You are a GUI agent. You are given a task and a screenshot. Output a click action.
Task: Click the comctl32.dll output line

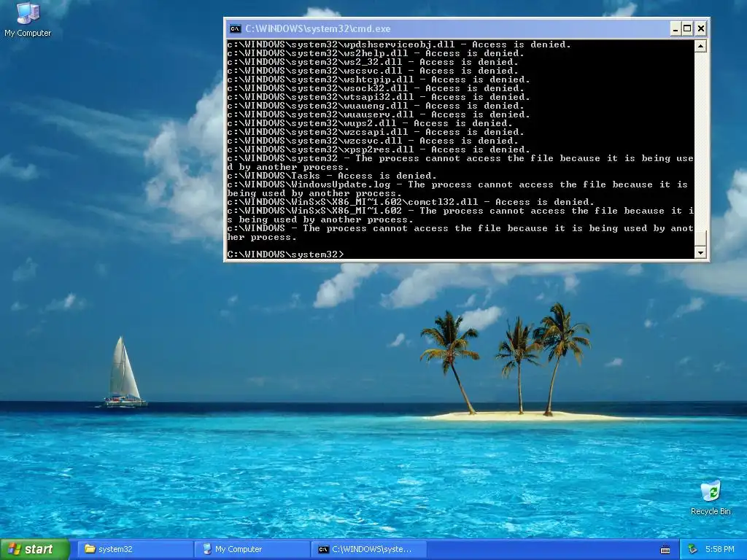pos(411,202)
